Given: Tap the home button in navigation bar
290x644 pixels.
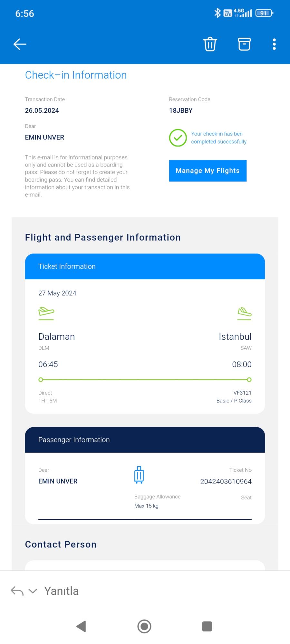Looking at the screenshot, I should (144, 626).
